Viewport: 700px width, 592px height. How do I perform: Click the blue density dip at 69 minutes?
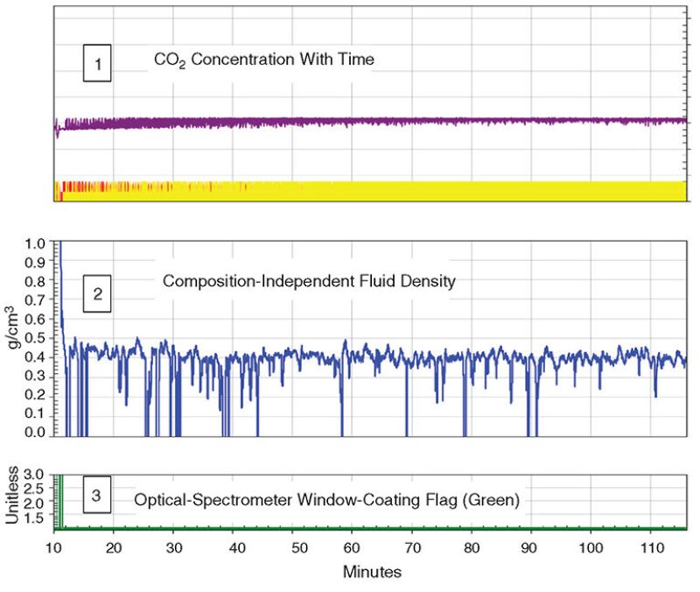point(407,412)
